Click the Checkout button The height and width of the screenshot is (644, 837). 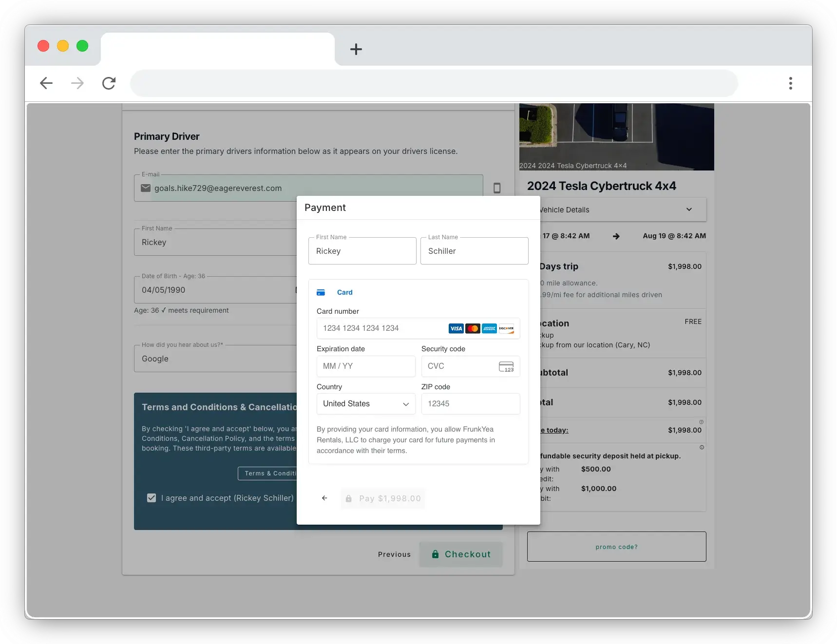point(461,554)
